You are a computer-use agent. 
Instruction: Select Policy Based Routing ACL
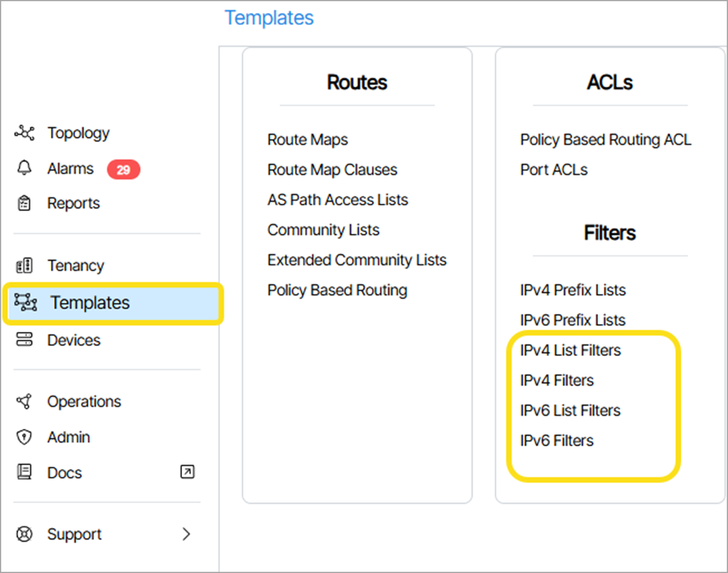(606, 140)
